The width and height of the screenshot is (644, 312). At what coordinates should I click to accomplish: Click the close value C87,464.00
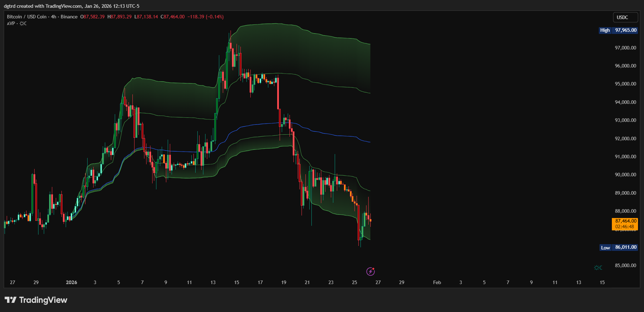click(x=173, y=17)
